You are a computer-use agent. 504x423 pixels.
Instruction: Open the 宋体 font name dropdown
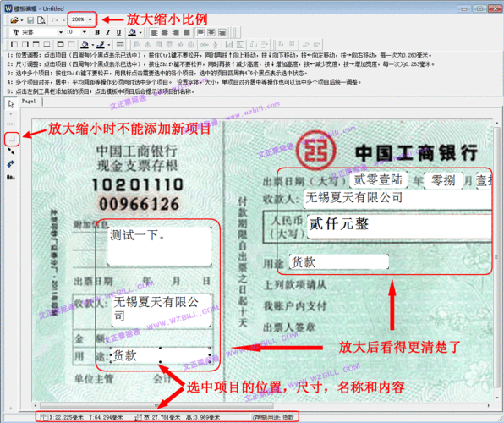[60, 32]
